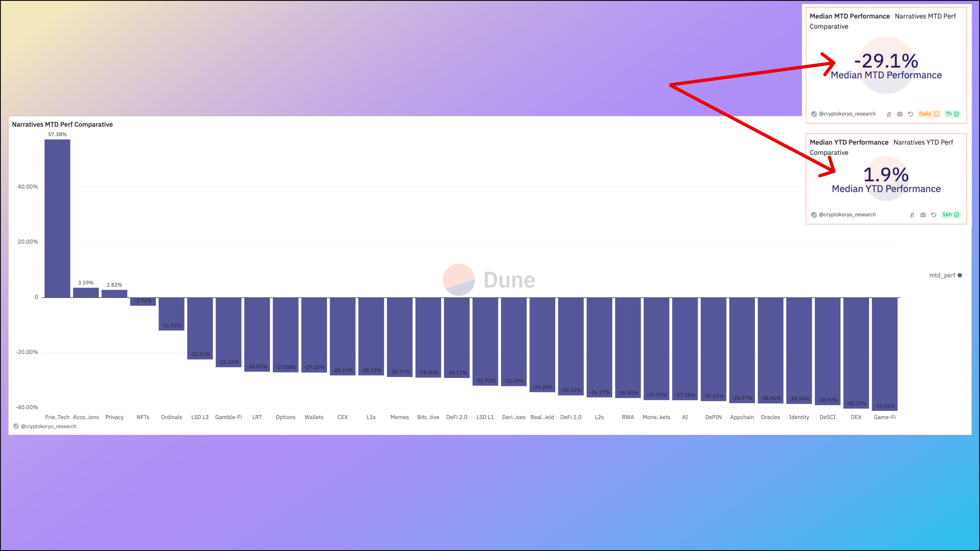Open Narratives MTD Perf Comparative chart title
This screenshot has width=980, height=551.
coord(62,124)
